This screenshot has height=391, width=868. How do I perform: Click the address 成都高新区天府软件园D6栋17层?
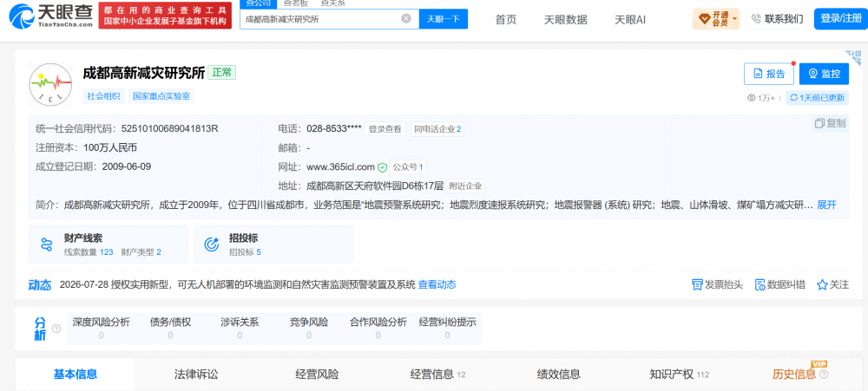pos(375,186)
